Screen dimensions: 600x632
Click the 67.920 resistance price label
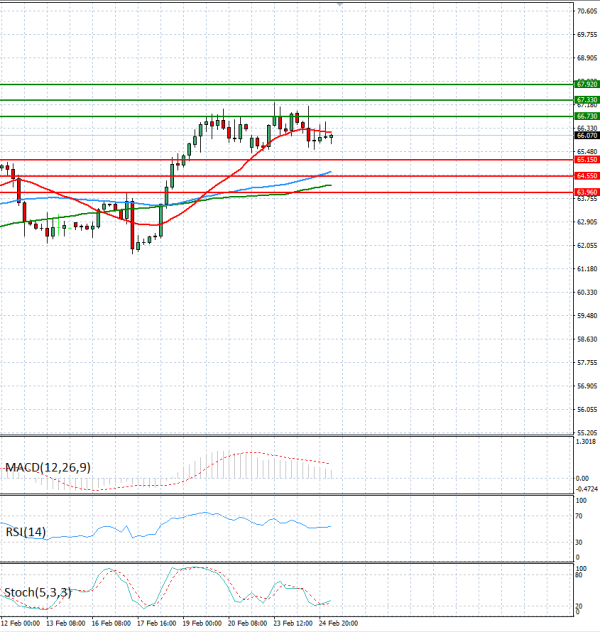pos(587,84)
